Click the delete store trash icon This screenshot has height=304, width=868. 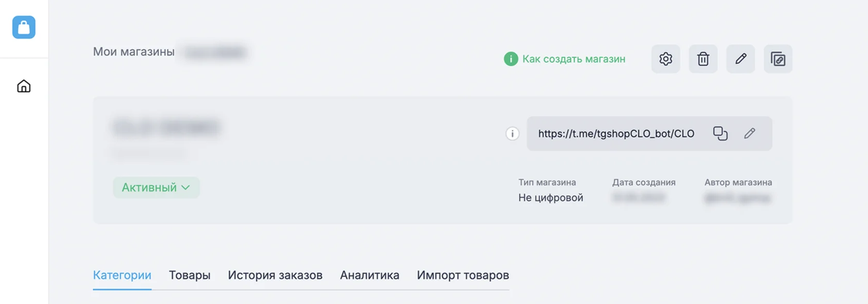point(703,59)
